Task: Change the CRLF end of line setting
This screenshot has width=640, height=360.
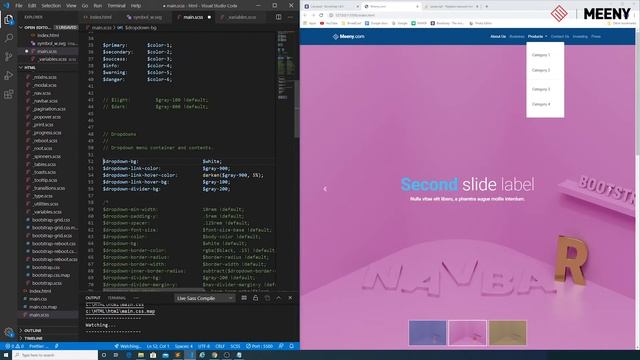Action: [220, 346]
